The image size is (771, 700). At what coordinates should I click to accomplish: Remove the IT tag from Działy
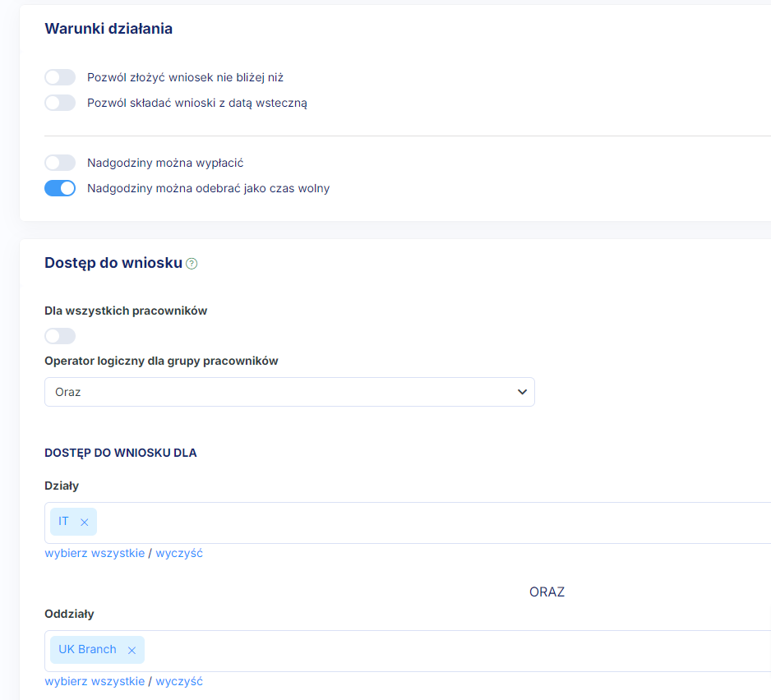[84, 523]
